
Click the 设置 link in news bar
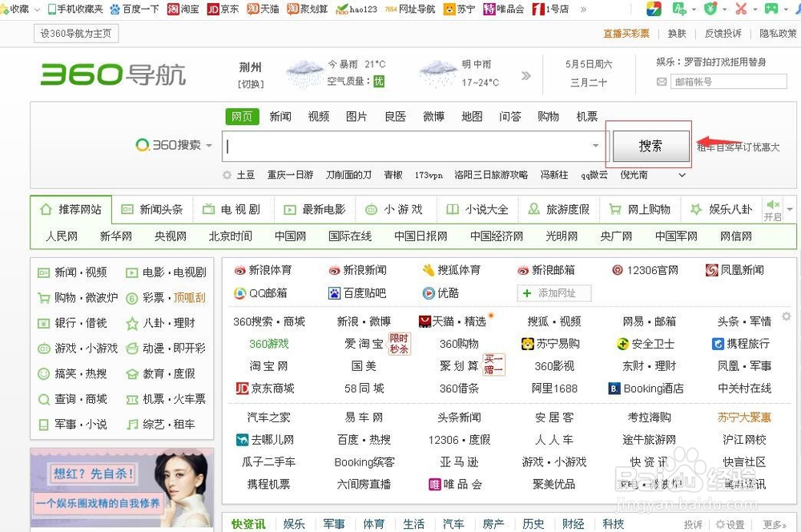(x=731, y=525)
